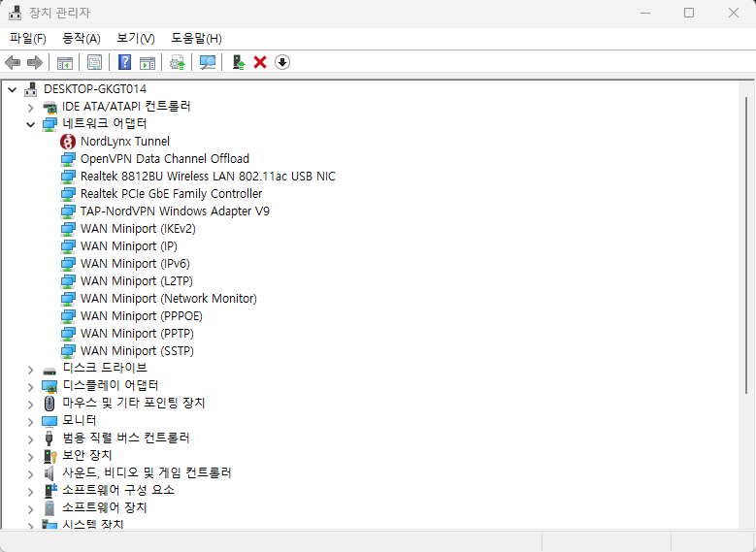
Task: Expand the 보안 장치 category
Action: pos(31,458)
